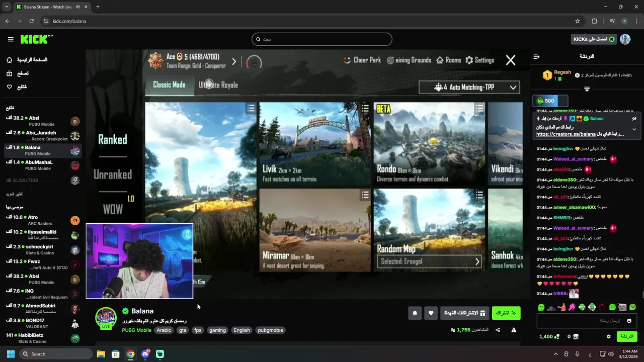Select the gaming tag
This screenshot has height=362, width=644.
(217, 330)
